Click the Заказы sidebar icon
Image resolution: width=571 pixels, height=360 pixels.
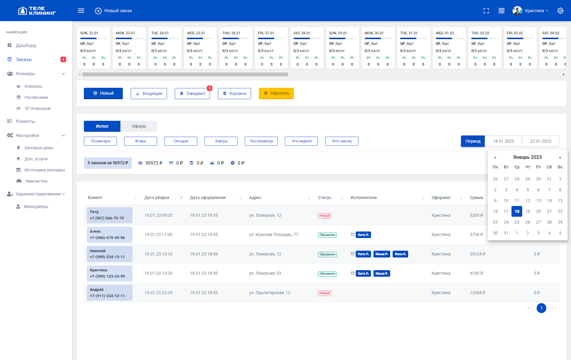click(9, 59)
